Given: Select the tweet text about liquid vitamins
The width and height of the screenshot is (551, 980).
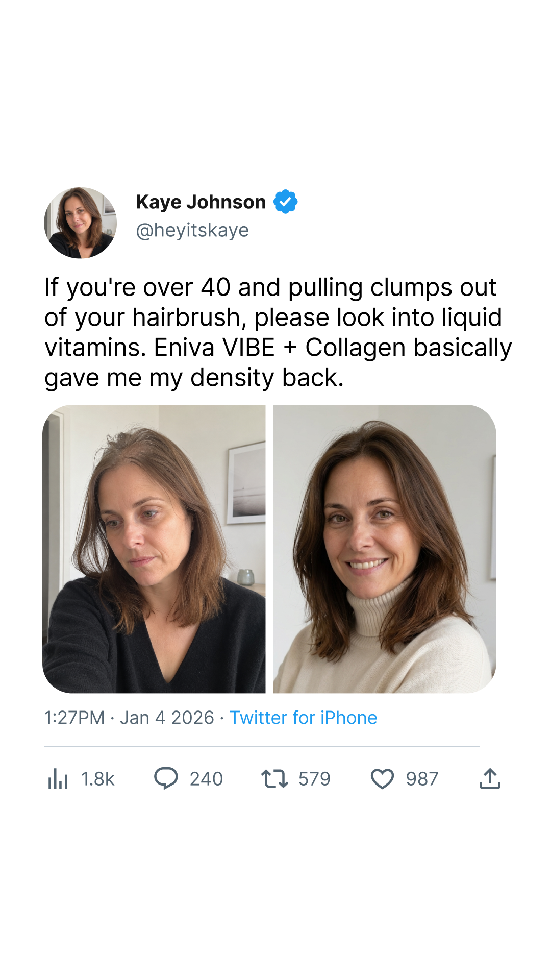Looking at the screenshot, I should tap(278, 333).
